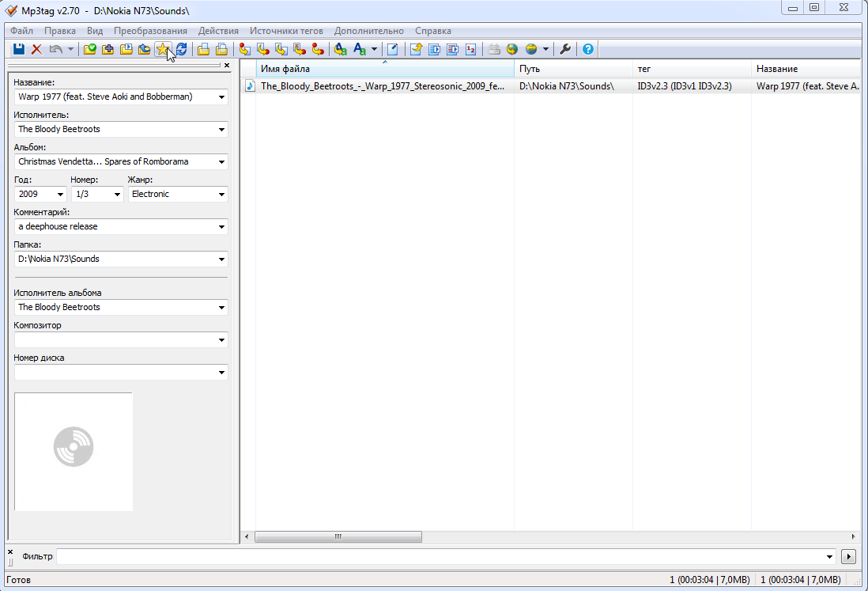This screenshot has width=868, height=591.
Task: Click the Export icon with yellow arrow
Action: click(417, 49)
